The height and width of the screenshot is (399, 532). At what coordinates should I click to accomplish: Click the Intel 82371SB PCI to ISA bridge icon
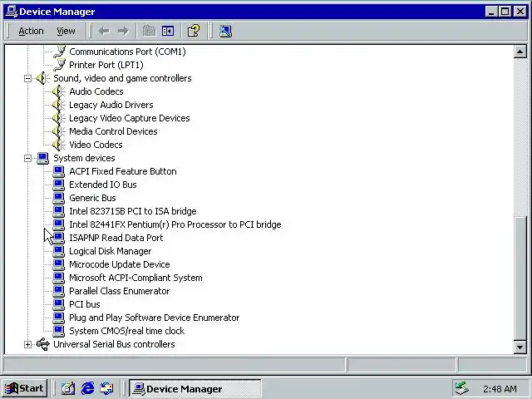(59, 211)
